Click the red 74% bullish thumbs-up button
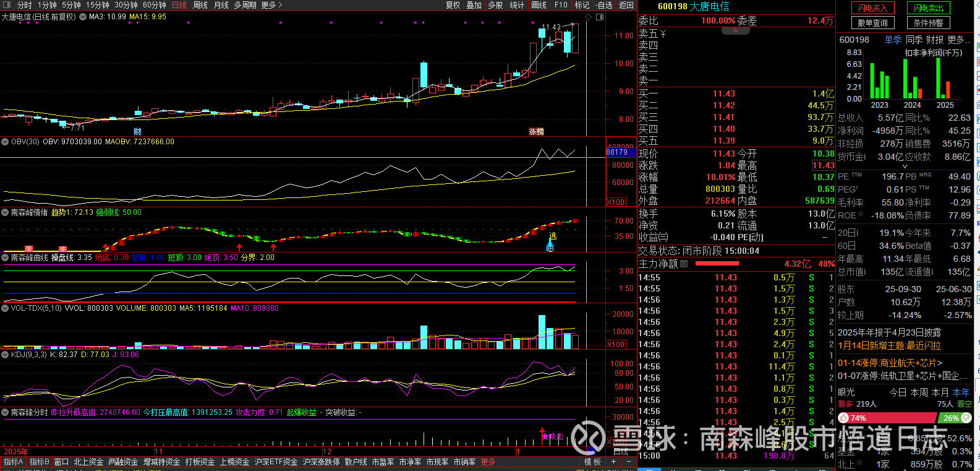The image size is (980, 471). pos(887,418)
